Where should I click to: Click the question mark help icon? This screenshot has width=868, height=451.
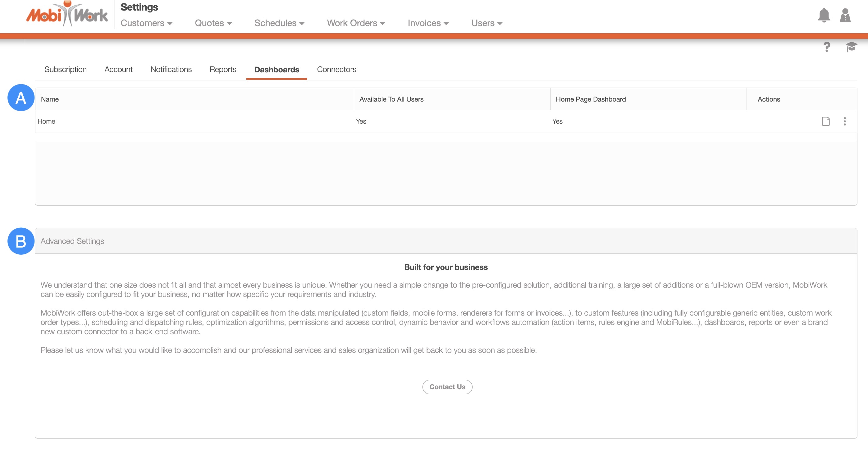coord(827,47)
